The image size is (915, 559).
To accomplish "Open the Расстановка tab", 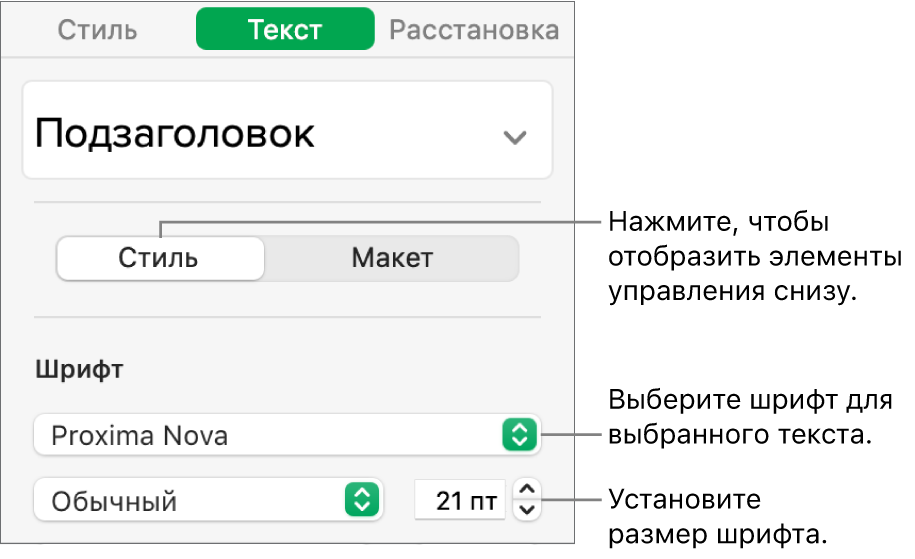I will point(474,30).
